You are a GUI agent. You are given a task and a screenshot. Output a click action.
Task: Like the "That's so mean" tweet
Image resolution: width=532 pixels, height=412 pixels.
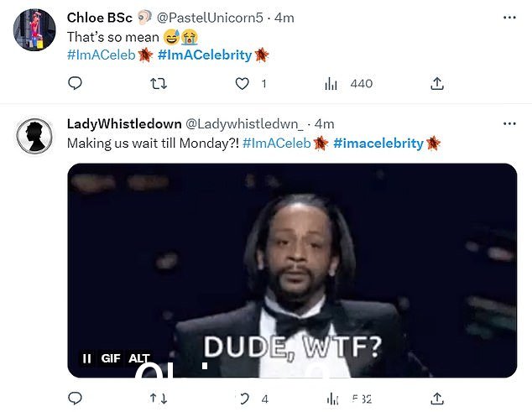[x=243, y=83]
